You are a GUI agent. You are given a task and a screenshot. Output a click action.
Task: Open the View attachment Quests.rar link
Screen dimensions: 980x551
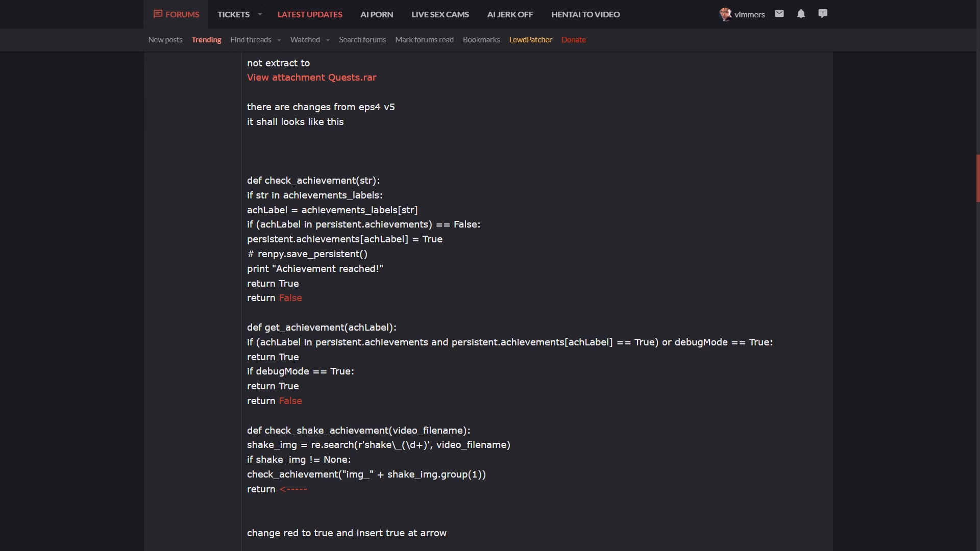pos(311,78)
